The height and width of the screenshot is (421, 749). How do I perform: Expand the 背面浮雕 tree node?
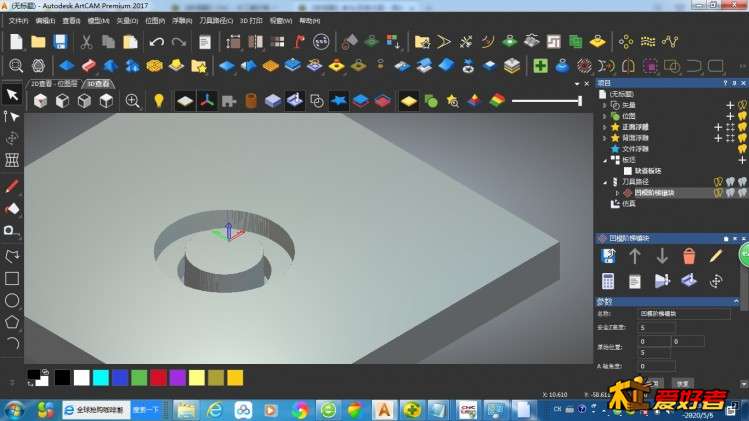[605, 138]
